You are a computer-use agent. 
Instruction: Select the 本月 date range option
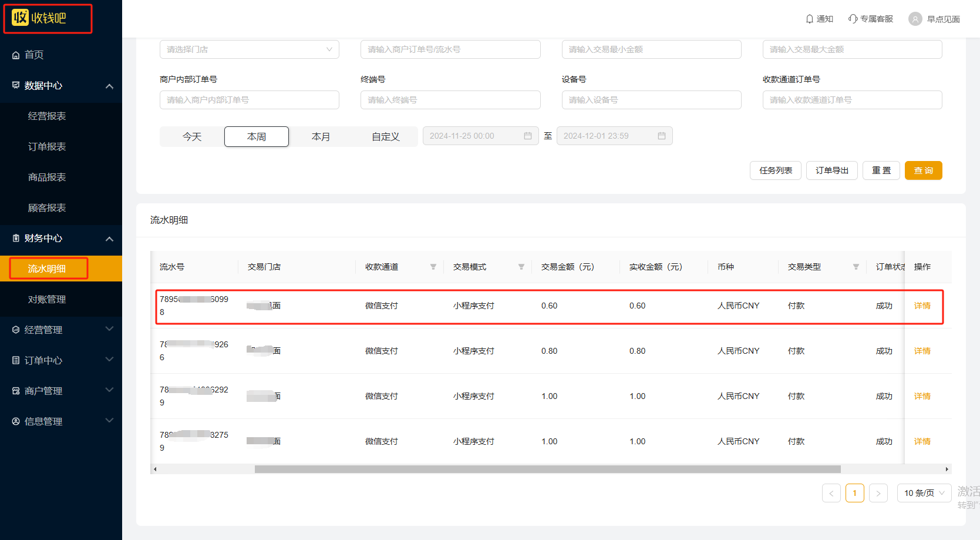coord(321,136)
